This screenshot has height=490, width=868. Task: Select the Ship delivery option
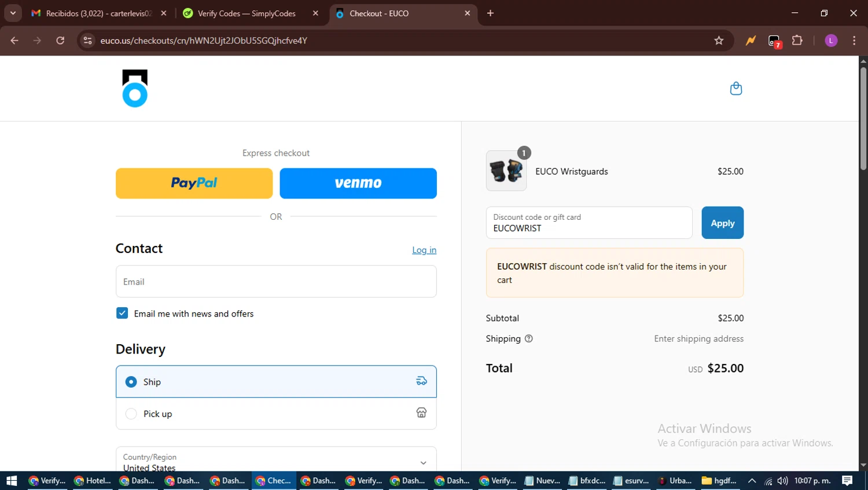coord(276,381)
